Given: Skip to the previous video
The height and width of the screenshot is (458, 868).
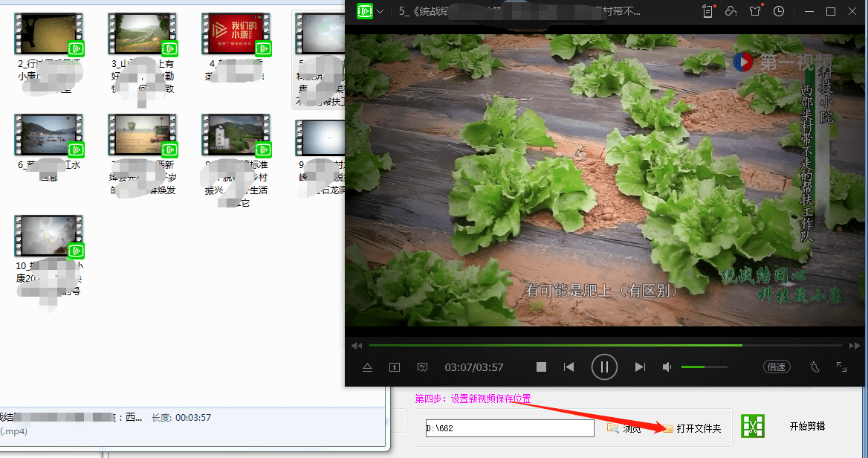Looking at the screenshot, I should coord(569,367).
